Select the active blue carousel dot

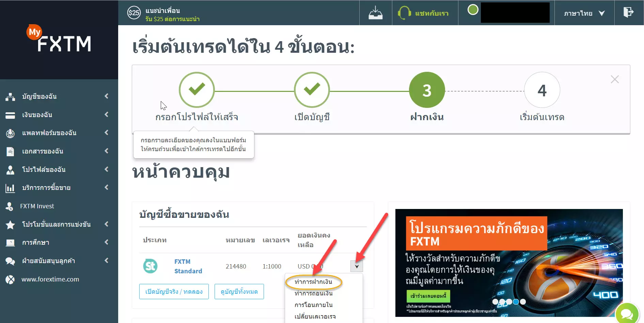click(x=516, y=302)
